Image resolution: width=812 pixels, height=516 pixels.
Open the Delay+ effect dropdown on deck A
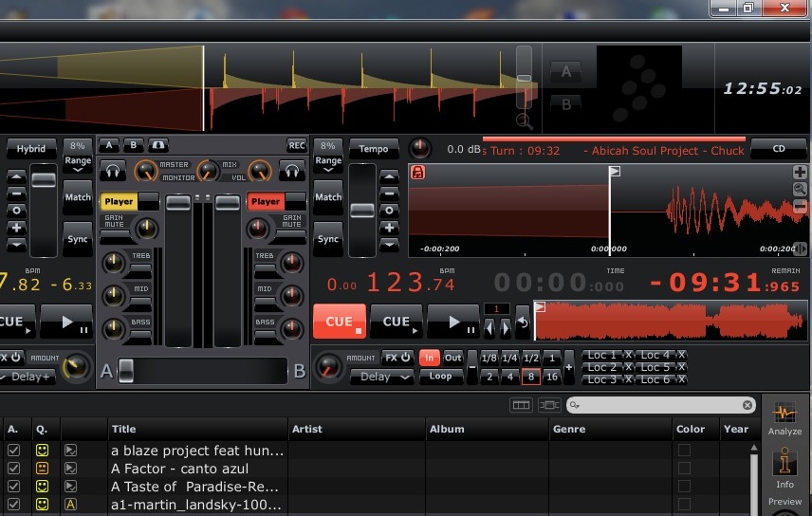coord(27,377)
